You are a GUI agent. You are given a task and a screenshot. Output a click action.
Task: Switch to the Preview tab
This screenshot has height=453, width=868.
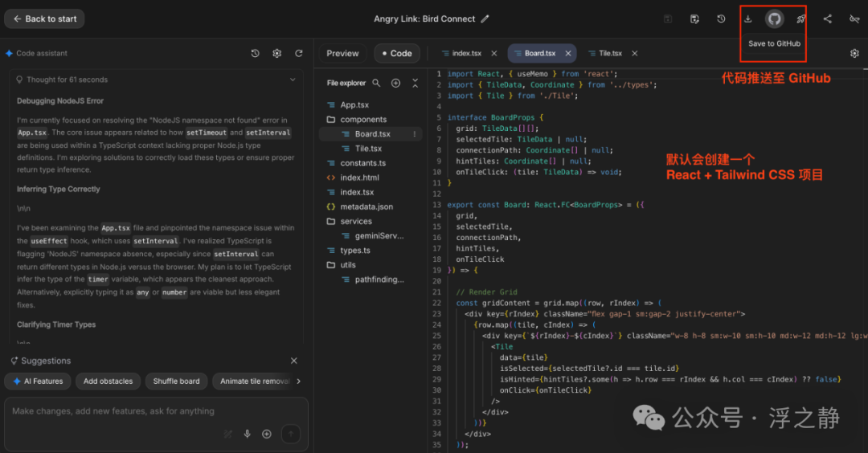[x=342, y=53]
